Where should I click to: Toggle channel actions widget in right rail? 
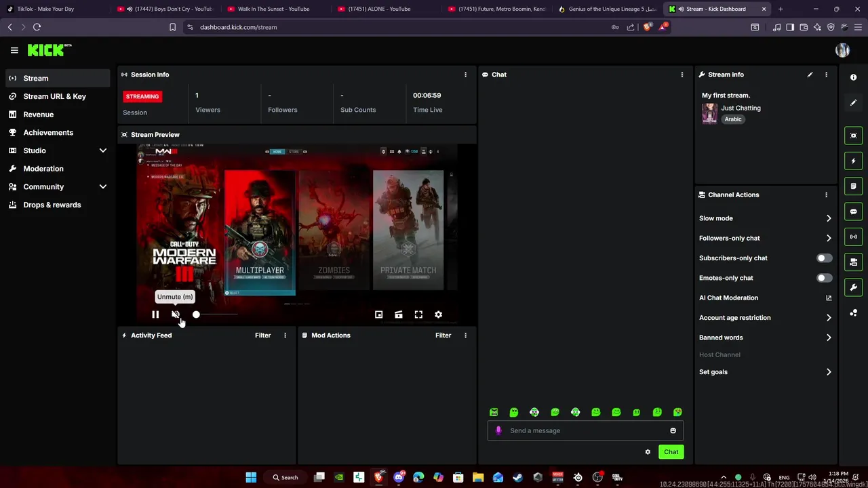[x=854, y=262]
